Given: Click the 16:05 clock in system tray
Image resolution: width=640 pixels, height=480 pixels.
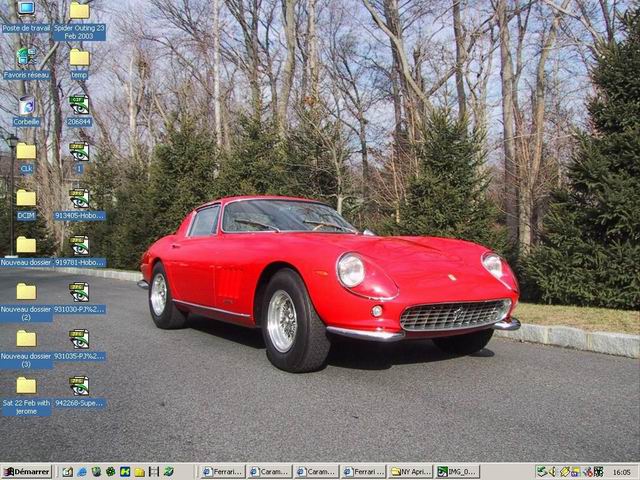Looking at the screenshot, I should pos(622,472).
